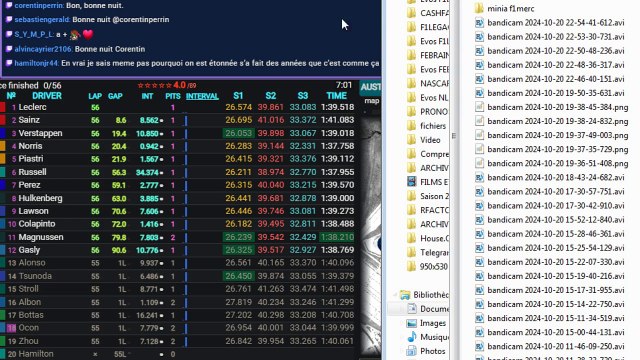Screen dimensions: 640x360
Task: Open the PRONO folder in Explorer sidebar
Action: tap(428, 111)
